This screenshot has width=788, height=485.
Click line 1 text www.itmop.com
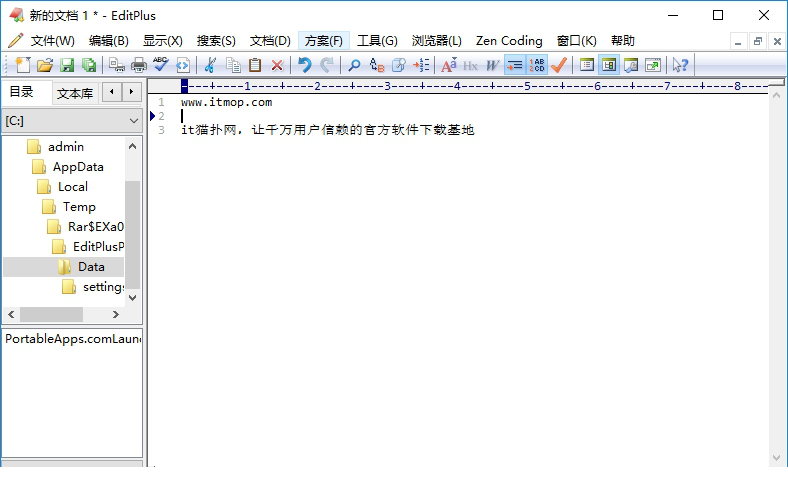(x=227, y=103)
